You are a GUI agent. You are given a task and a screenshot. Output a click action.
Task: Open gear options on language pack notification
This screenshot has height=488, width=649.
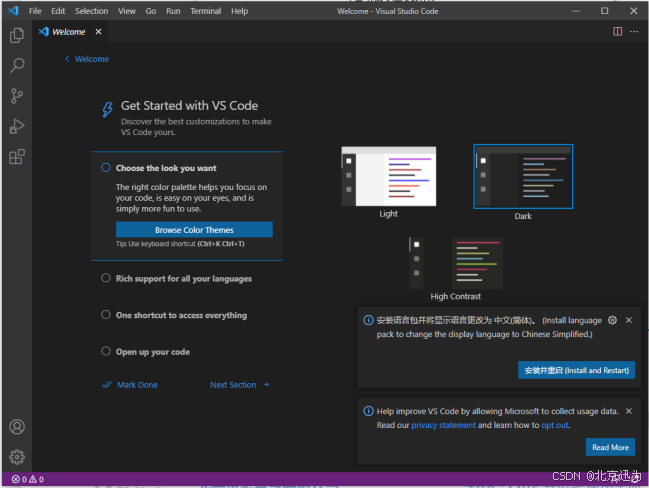613,320
